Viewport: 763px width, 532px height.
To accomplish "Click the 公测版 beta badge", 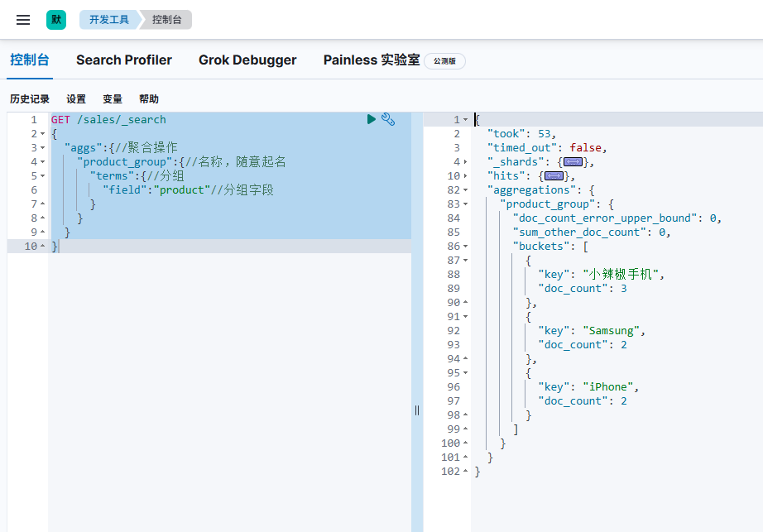I will pos(445,60).
